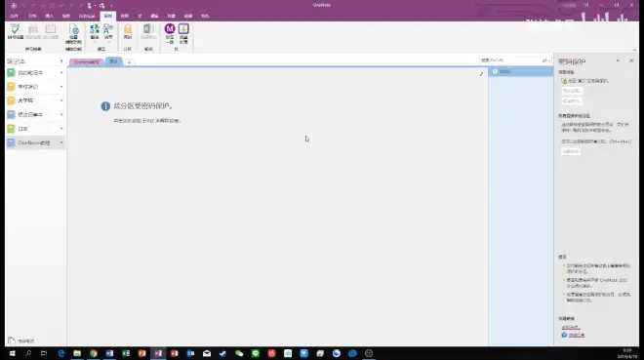Click the help icon beside the details link
Viewport: 644px width, 360px height.
564,335
